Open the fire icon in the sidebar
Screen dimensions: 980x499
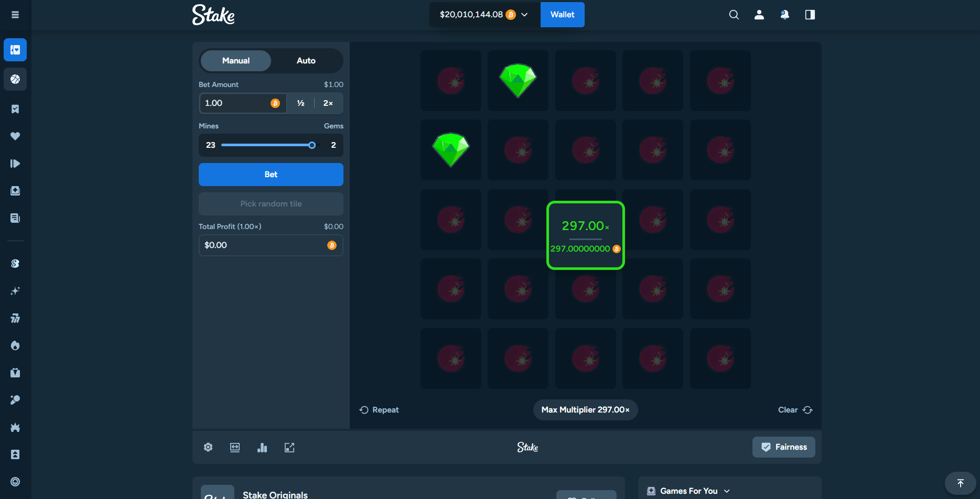click(x=15, y=345)
